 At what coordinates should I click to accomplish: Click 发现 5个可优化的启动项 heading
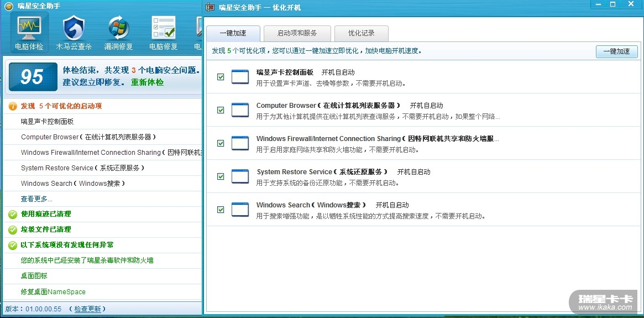tap(61, 106)
